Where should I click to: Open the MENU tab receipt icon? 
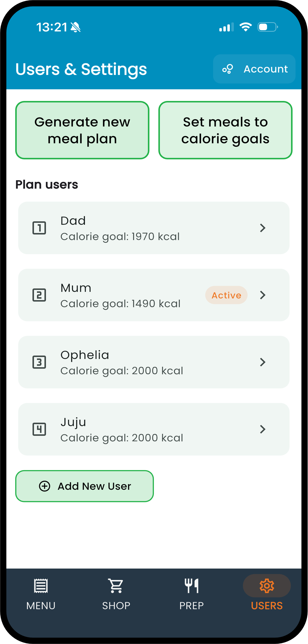pyautogui.click(x=41, y=586)
